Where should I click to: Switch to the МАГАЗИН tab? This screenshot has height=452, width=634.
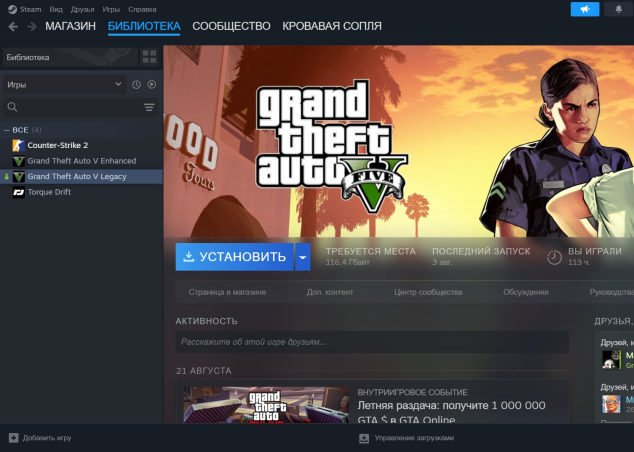coord(70,26)
